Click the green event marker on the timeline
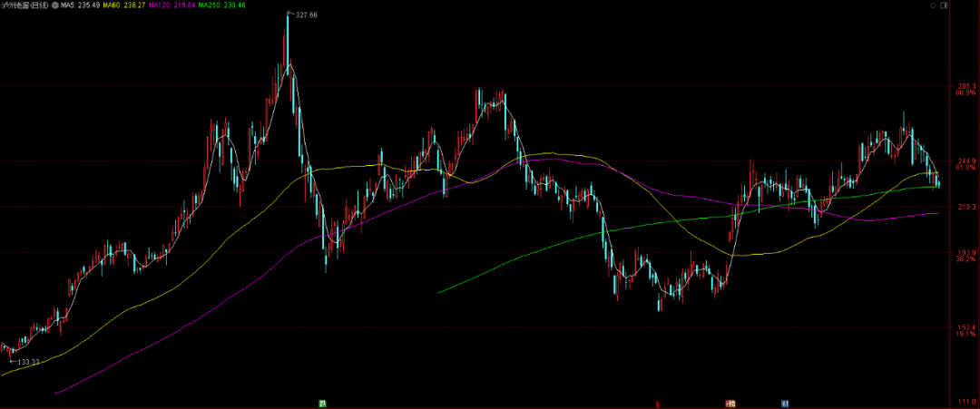Viewport: 980px width, 409px height. click(x=322, y=404)
